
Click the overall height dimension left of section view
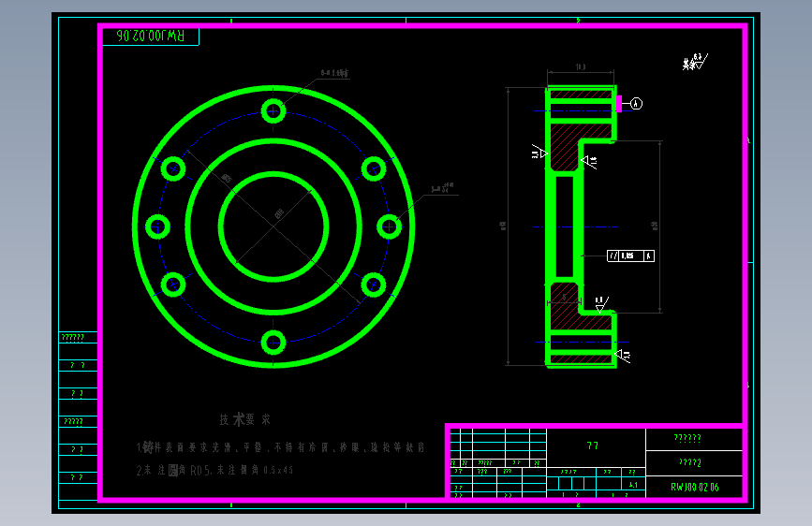coord(503,226)
